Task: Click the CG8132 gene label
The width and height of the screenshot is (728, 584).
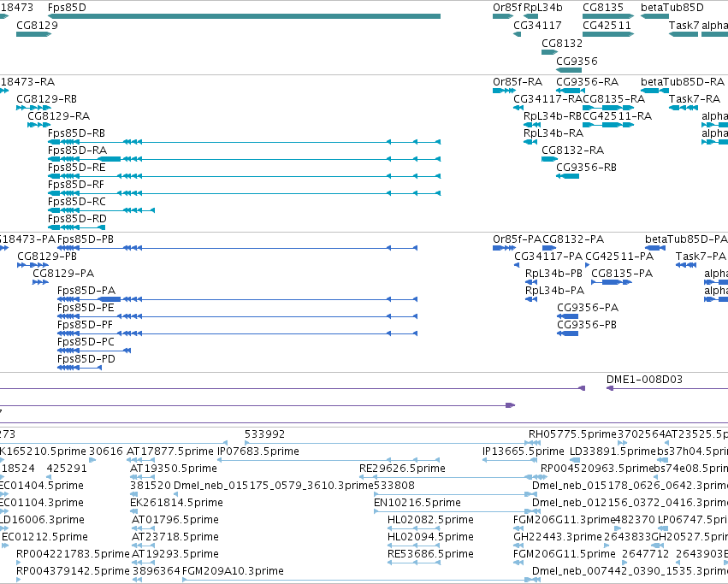Action: (562, 43)
